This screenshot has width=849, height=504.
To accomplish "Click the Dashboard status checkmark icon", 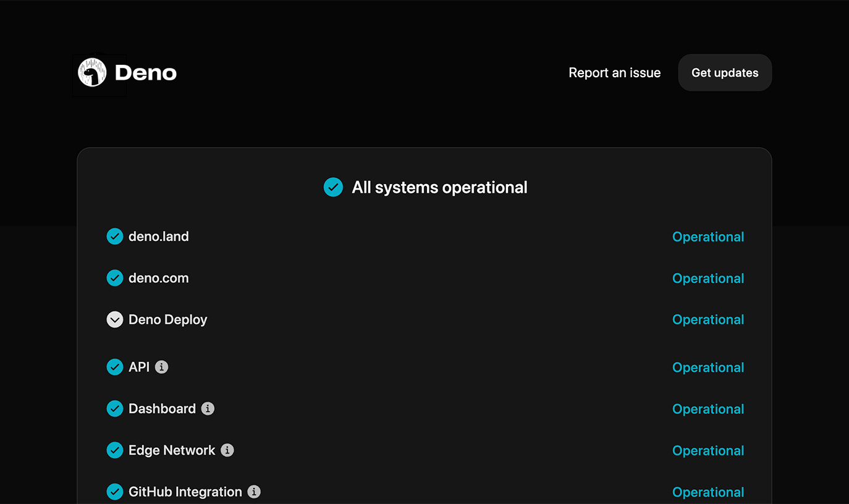I will [x=115, y=408].
